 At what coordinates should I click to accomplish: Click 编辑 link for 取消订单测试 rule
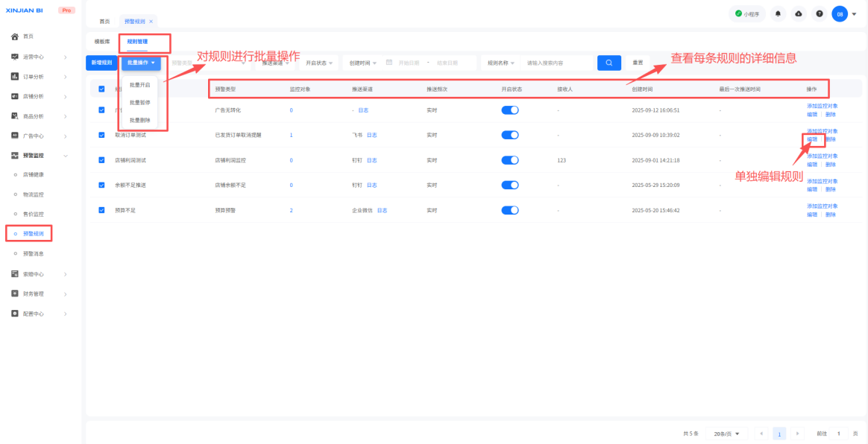click(812, 139)
